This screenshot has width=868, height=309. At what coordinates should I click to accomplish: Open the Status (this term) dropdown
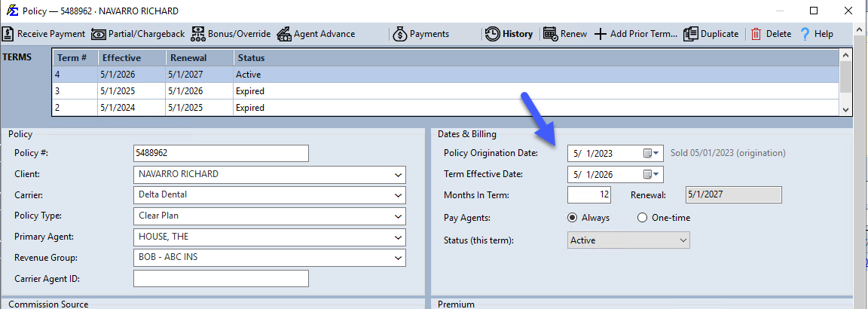pyautogui.click(x=628, y=240)
